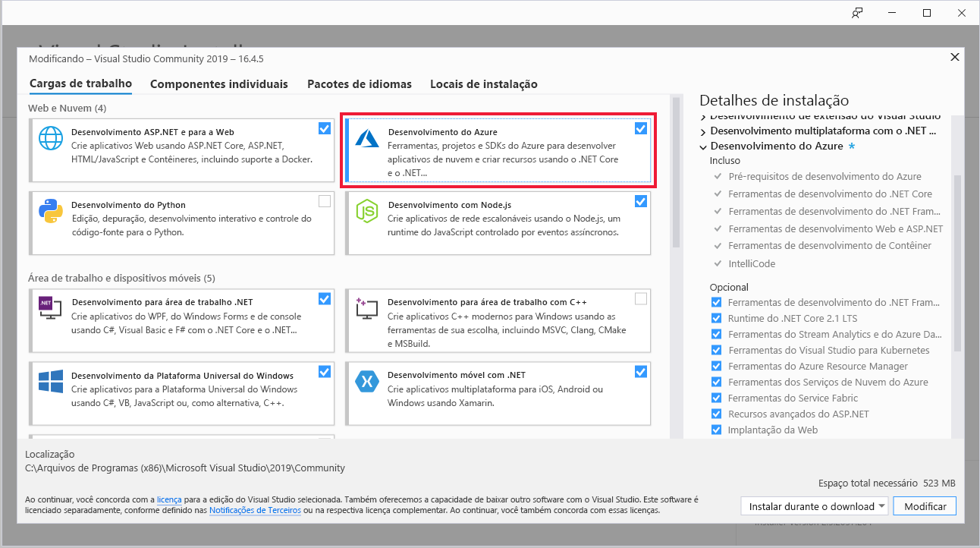Switch to Locais de instalação tab

(x=484, y=84)
